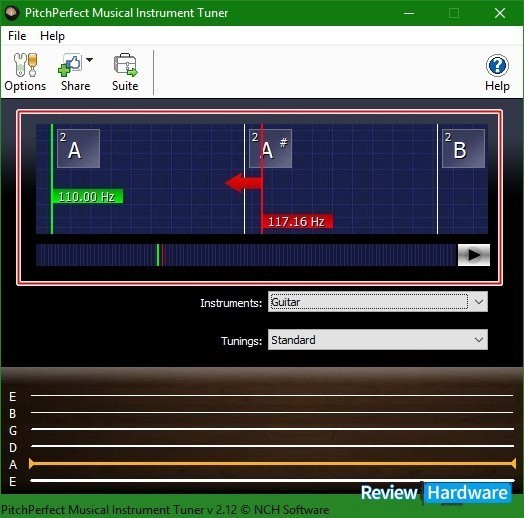The height and width of the screenshot is (518, 524).
Task: Open the File menu
Action: [17, 36]
